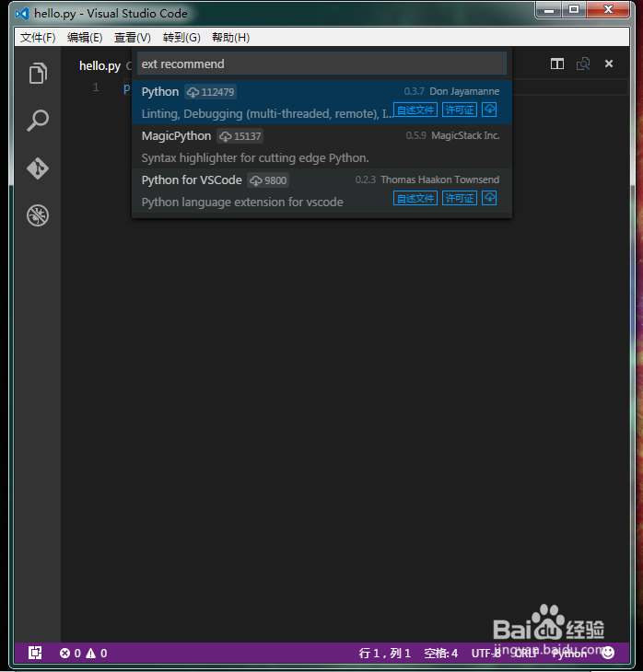The image size is (643, 672).
Task: Open license (许可证) for Python extension
Action: click(x=460, y=110)
